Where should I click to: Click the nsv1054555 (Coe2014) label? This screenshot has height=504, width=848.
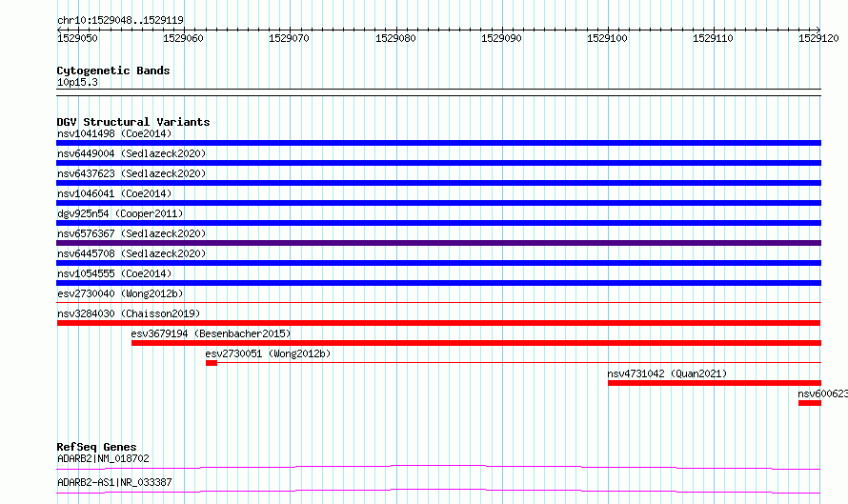tap(114, 273)
